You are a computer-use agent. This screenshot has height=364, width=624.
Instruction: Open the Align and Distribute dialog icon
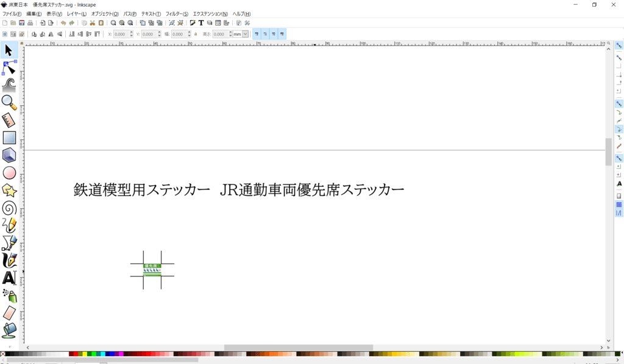coord(227,23)
